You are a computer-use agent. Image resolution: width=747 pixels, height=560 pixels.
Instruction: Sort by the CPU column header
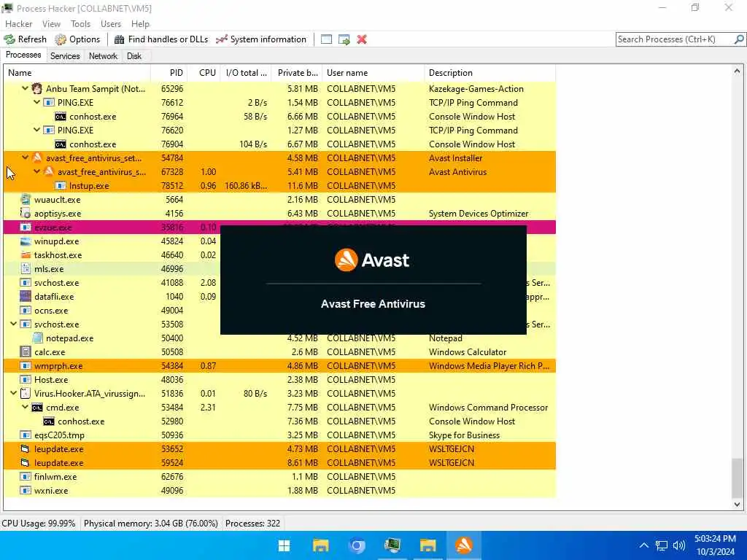205,73
